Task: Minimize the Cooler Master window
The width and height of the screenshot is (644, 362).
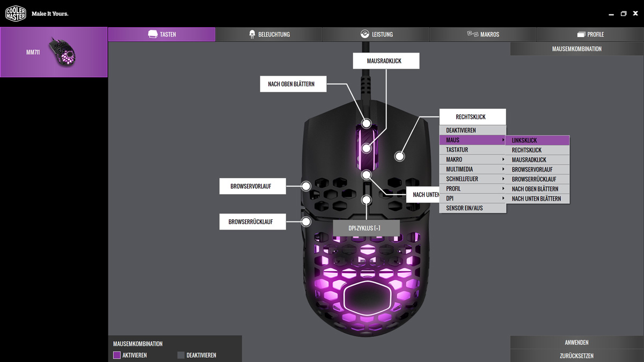Action: pos(610,14)
